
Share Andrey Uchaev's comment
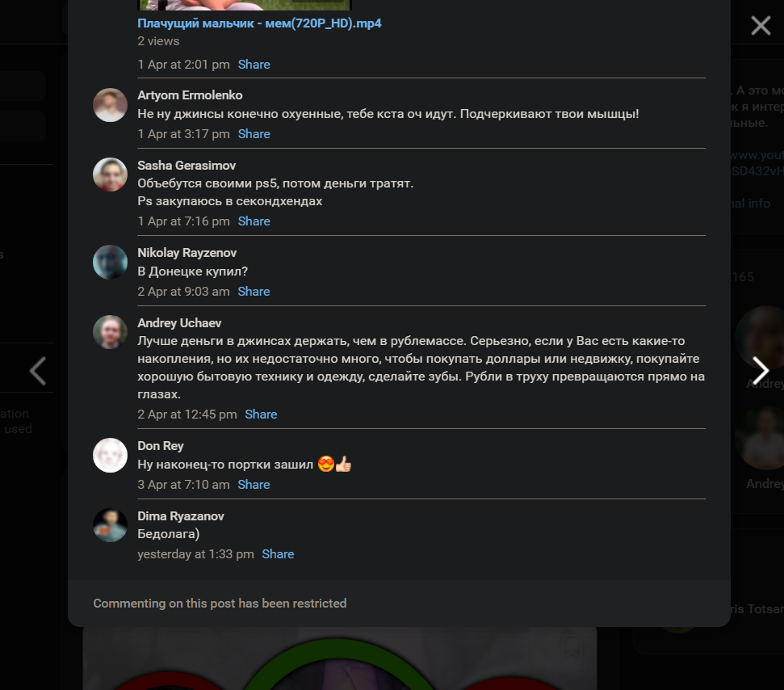click(x=261, y=414)
